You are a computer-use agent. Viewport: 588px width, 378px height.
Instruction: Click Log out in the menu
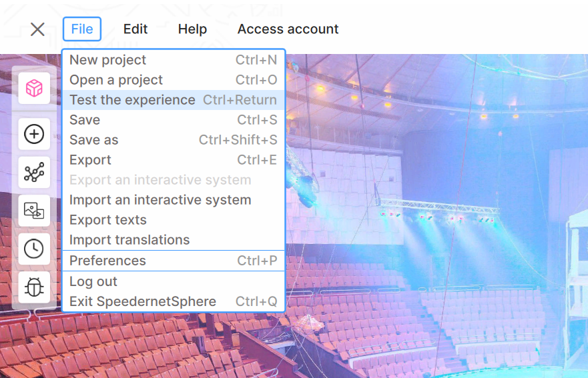(x=93, y=281)
